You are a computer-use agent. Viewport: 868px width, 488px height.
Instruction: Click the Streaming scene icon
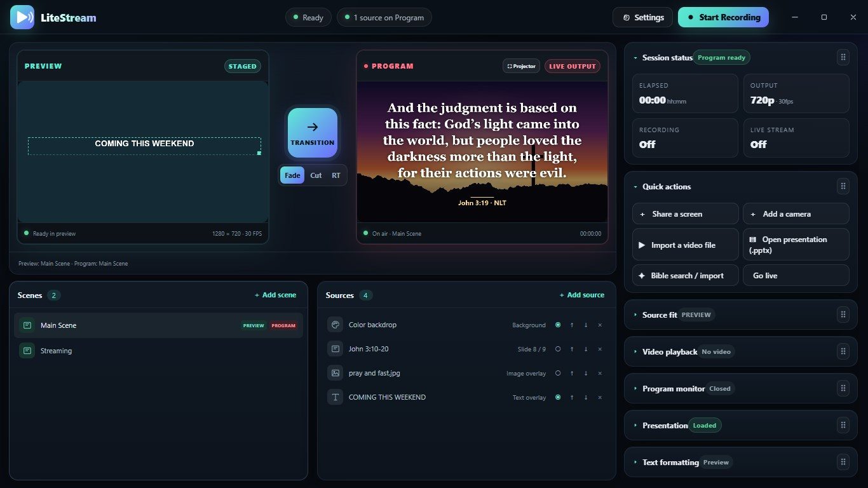pos(27,351)
